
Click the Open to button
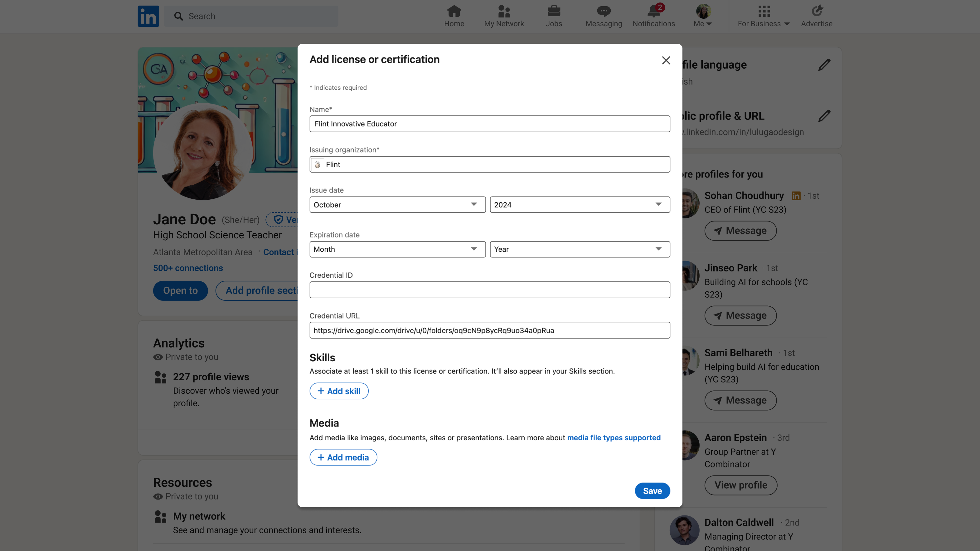(180, 291)
